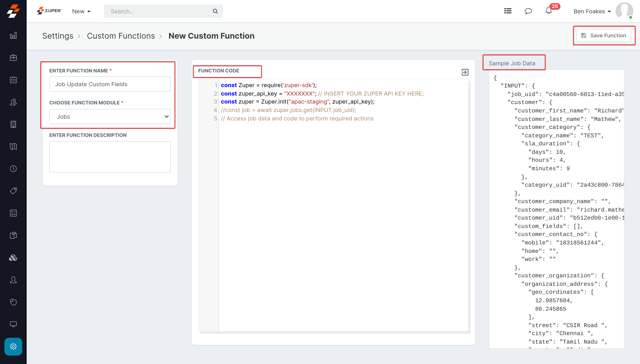Go to Settings breadcrumb

(x=58, y=36)
